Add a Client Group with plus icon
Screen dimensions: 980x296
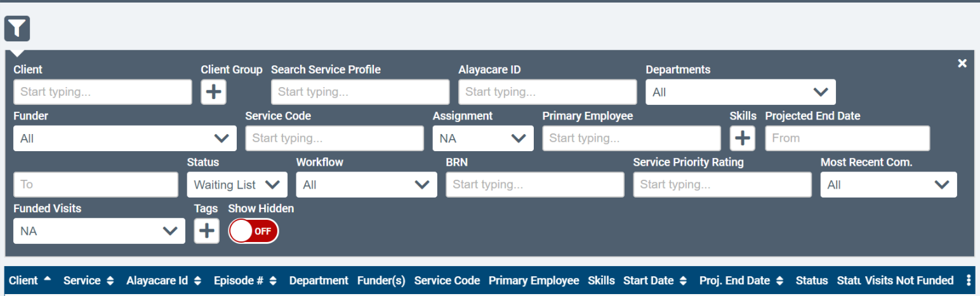(214, 92)
